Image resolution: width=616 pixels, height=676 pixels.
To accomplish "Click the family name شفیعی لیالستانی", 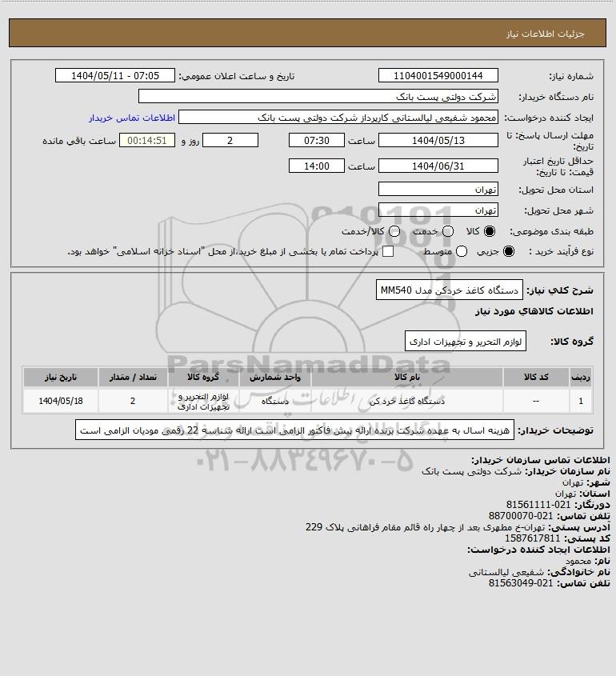I will (x=506, y=572).
